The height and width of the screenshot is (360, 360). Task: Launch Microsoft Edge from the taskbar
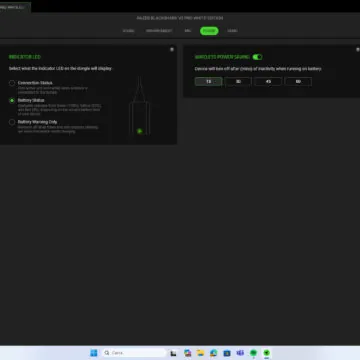[x=214, y=353]
